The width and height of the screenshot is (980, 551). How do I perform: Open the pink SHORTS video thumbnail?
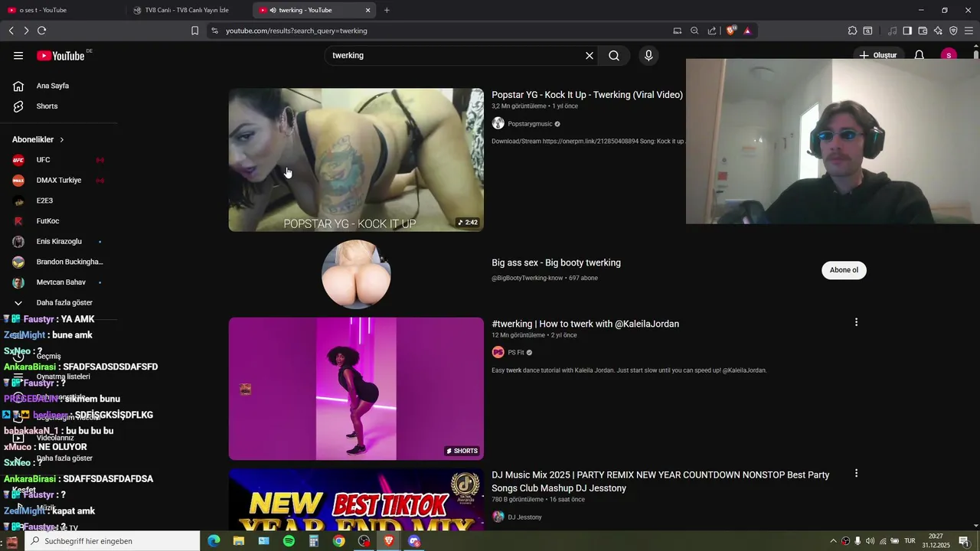[x=356, y=389]
